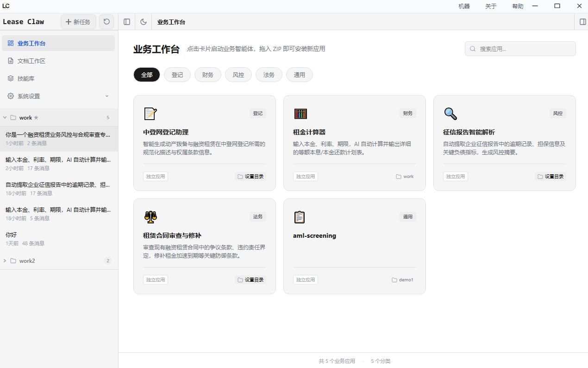Click the 5 个分类 status text
The height and width of the screenshot is (368, 588).
tap(381, 361)
